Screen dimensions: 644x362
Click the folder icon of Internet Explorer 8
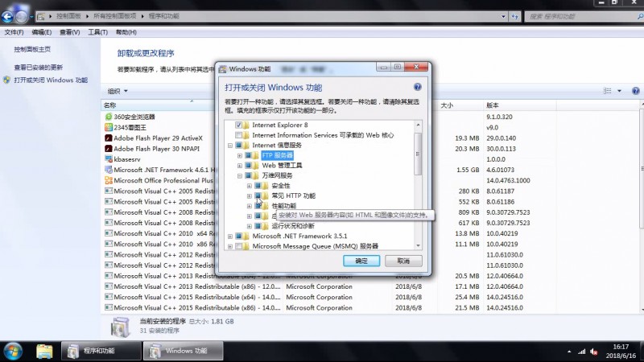click(246, 125)
